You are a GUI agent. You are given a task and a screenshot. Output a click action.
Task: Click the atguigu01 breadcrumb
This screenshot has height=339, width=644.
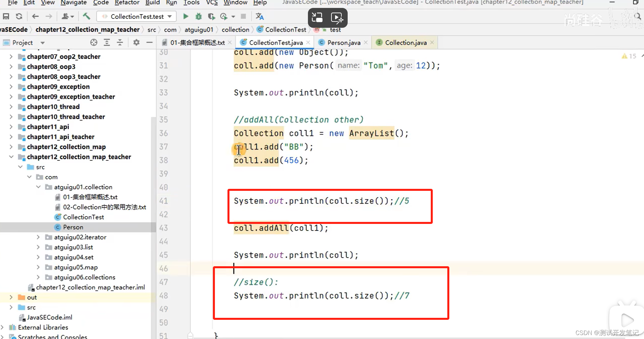coord(199,29)
